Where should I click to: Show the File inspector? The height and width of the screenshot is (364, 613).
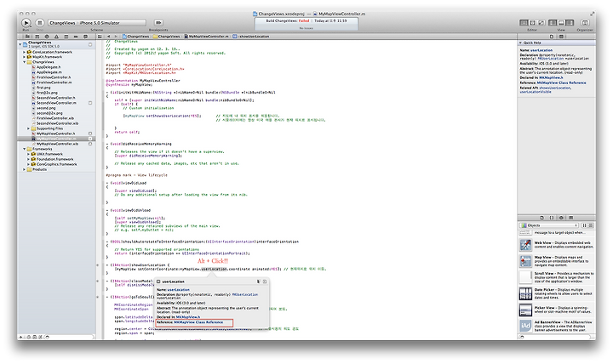tap(552, 37)
